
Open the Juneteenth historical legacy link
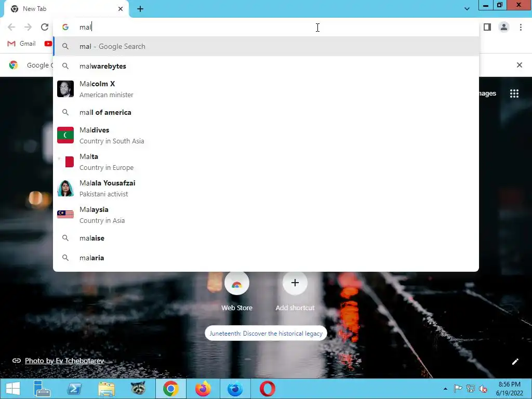click(266, 334)
